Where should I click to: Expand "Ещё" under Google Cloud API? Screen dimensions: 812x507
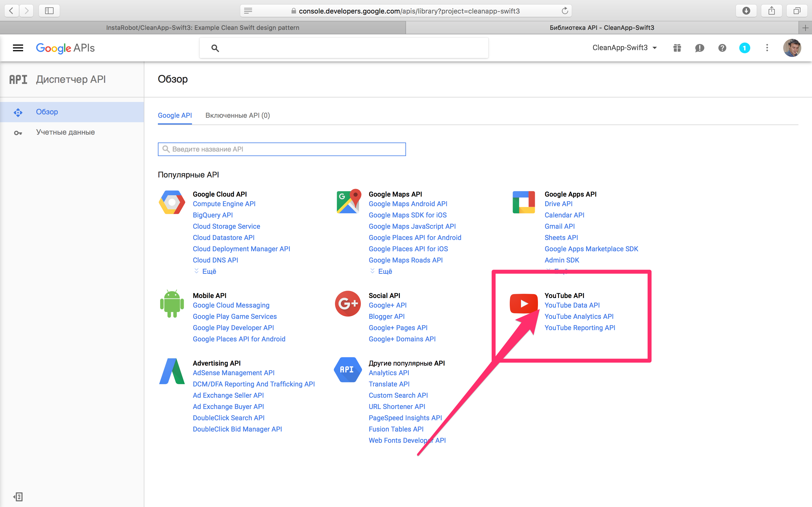pyautogui.click(x=209, y=271)
